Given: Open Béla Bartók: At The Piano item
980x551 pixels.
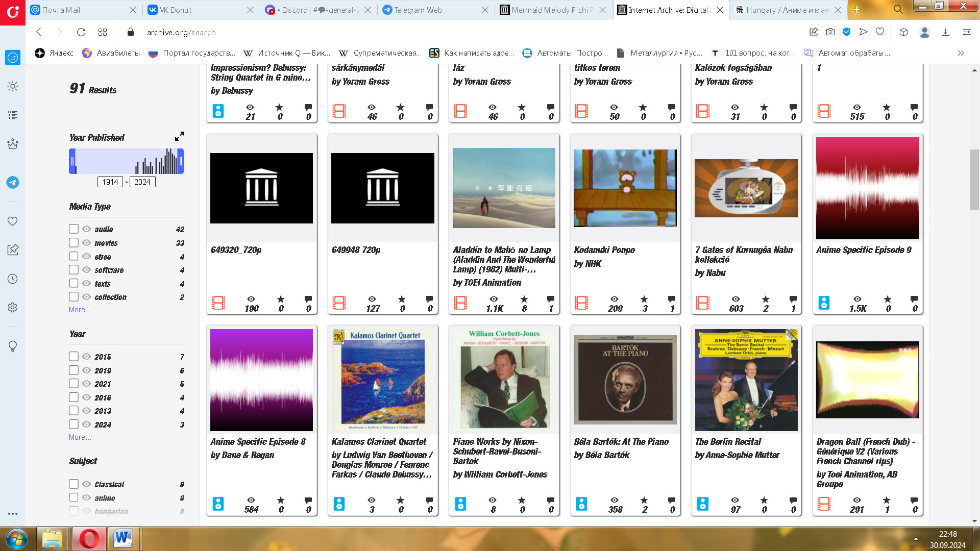Looking at the screenshot, I should click(x=621, y=442).
